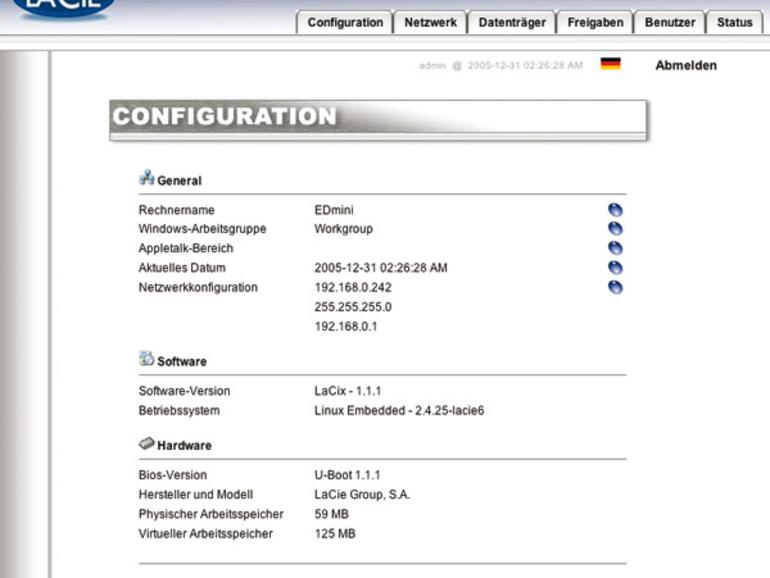This screenshot has width=770, height=578.
Task: Click the Appletalk-Bereich label
Action: [x=186, y=248]
